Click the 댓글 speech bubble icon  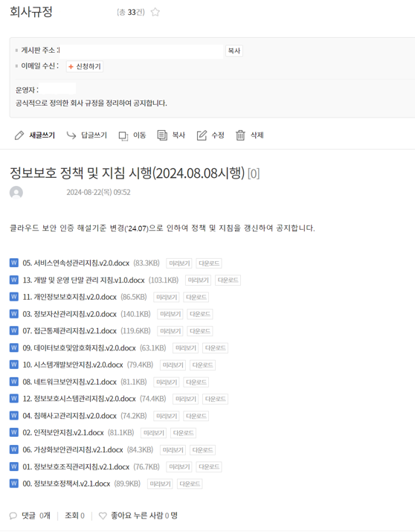coord(13,516)
